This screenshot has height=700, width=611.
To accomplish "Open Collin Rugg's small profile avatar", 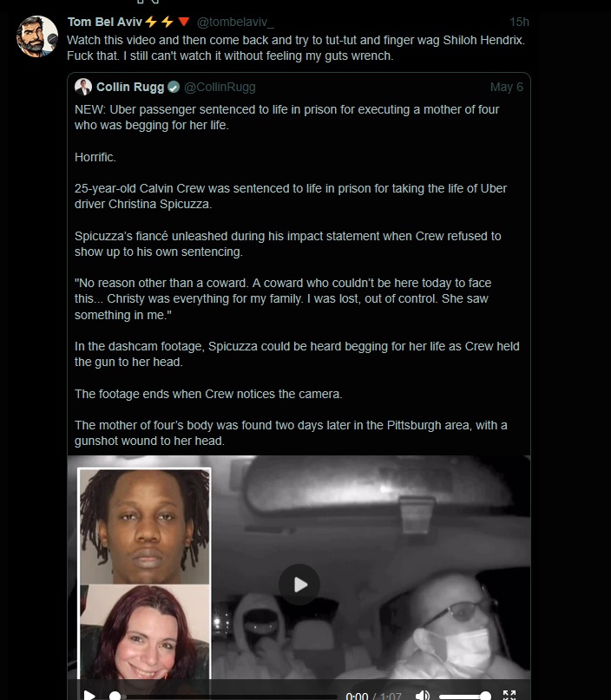I will tap(83, 87).
